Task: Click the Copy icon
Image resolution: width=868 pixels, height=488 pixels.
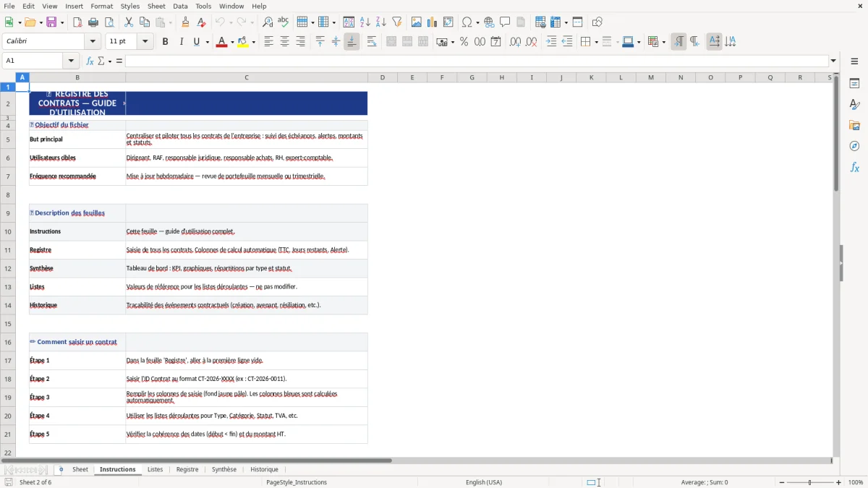Action: pyautogui.click(x=144, y=22)
